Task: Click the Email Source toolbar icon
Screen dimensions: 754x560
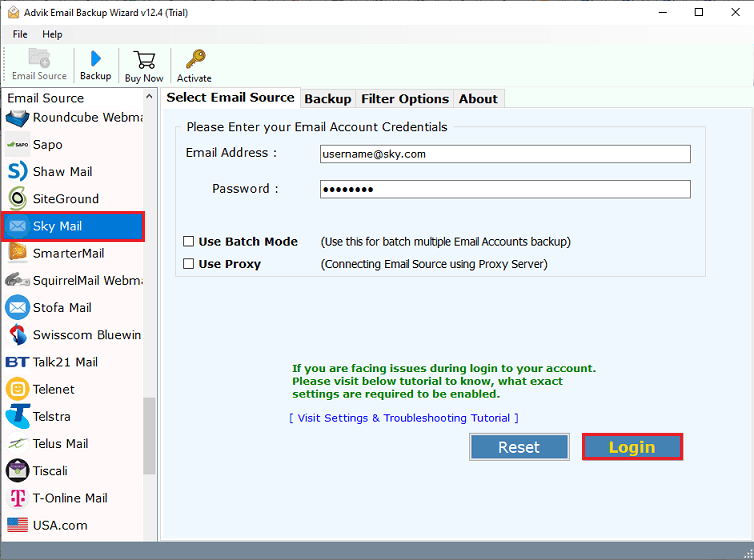Action: pos(39,58)
